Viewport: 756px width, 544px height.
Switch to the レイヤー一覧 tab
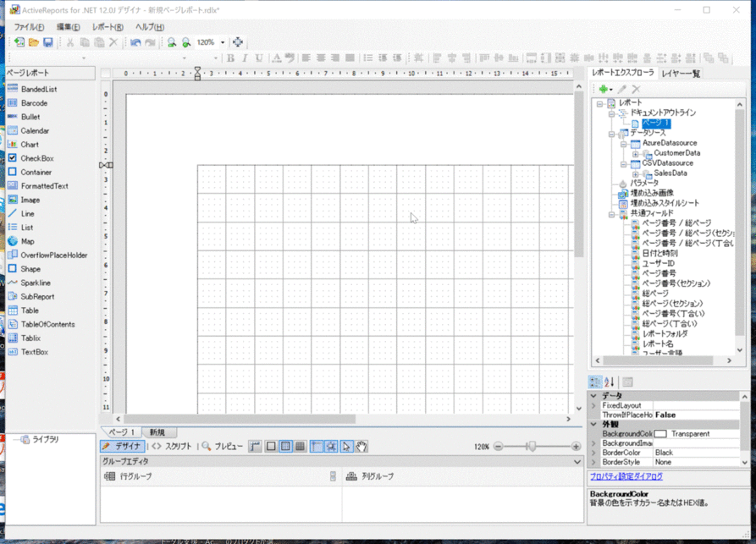(x=681, y=74)
